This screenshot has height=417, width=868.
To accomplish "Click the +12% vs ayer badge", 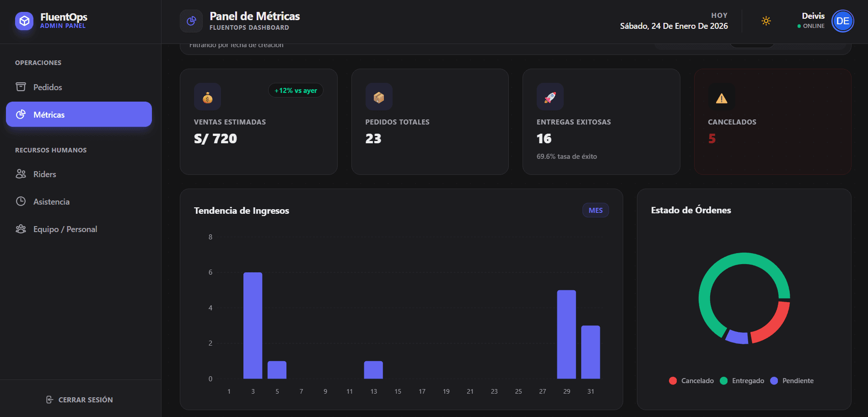I will tap(296, 91).
